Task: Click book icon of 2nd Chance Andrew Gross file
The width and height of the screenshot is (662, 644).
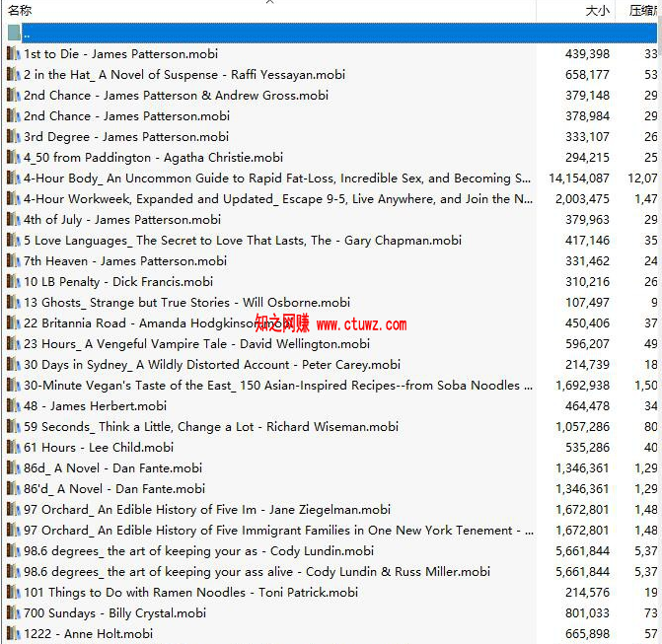Action: (x=13, y=95)
